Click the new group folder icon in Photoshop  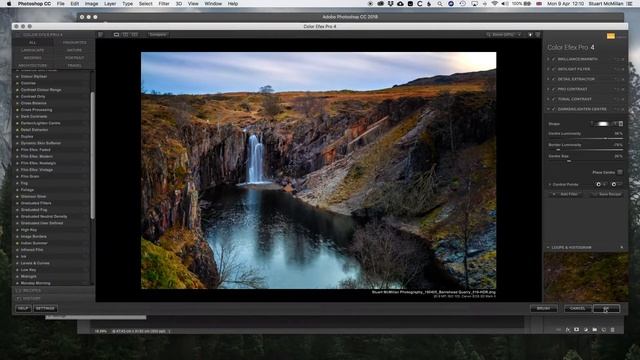[x=595, y=330]
